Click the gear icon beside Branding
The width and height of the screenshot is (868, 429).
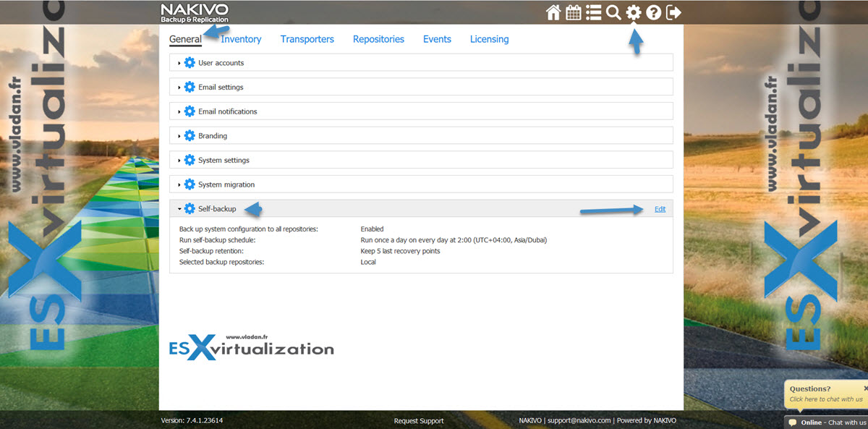(190, 136)
